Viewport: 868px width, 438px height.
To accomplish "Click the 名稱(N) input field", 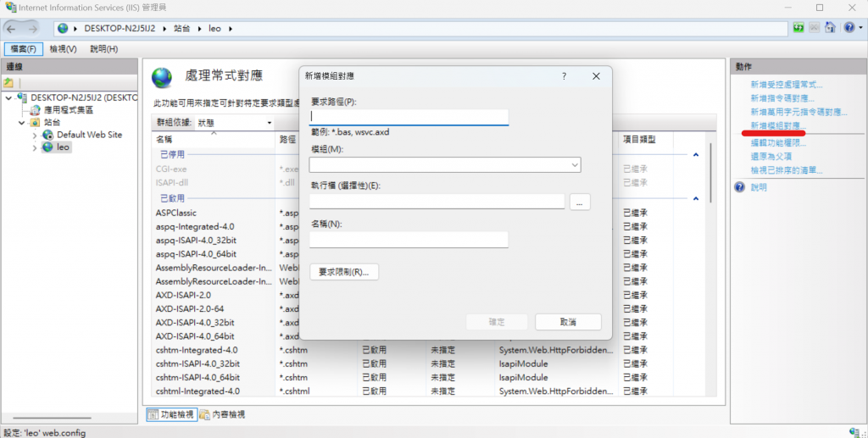I will [x=409, y=240].
